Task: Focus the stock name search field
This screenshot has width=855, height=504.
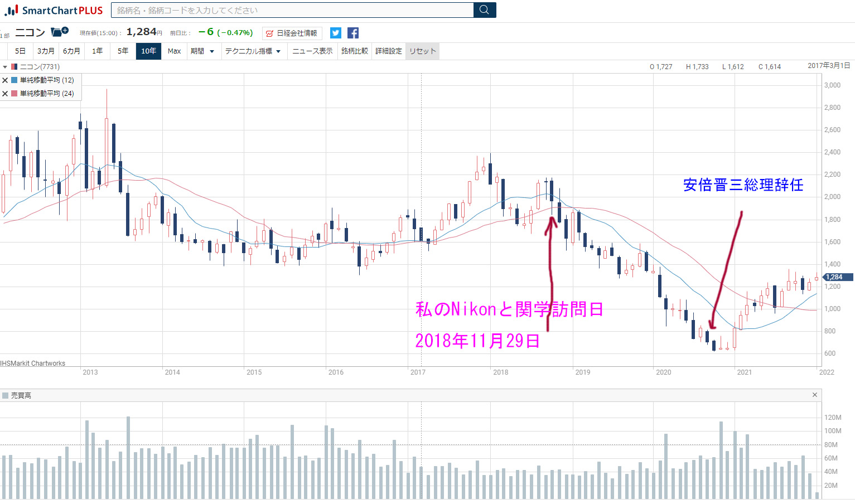Action: pyautogui.click(x=292, y=10)
